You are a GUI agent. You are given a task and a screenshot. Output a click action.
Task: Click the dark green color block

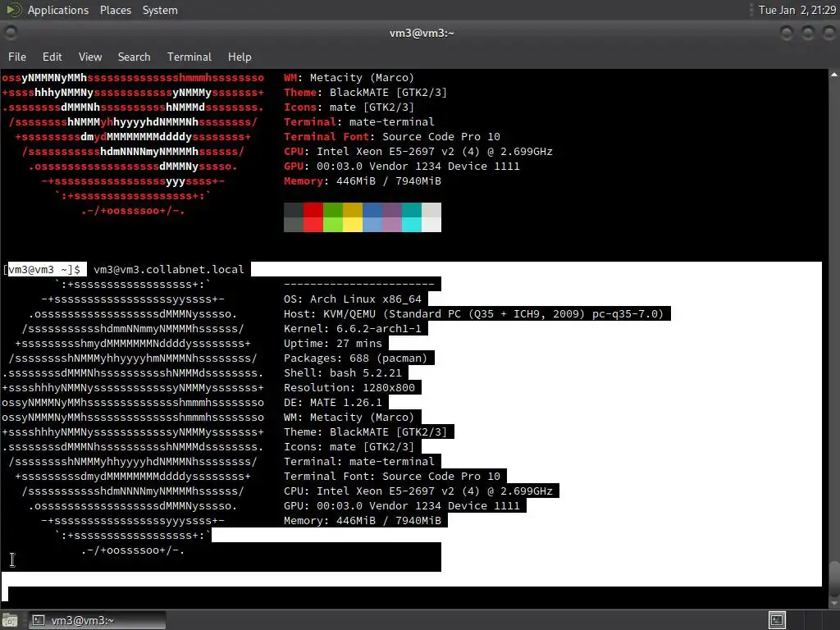(333, 210)
